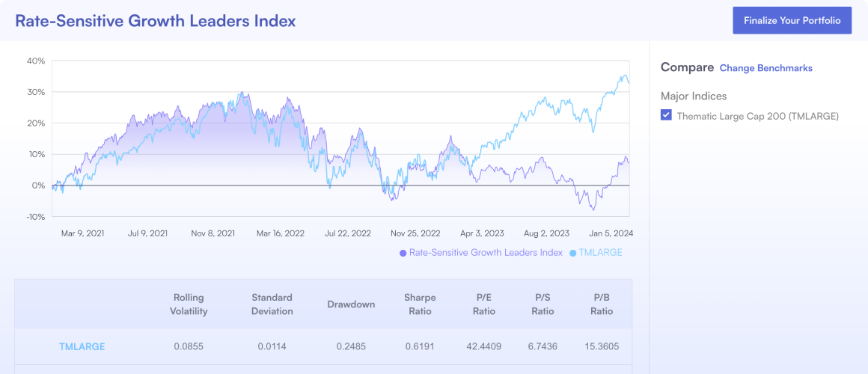Click the Nov 8, 2021 axis date
868x374 pixels.
pos(213,233)
